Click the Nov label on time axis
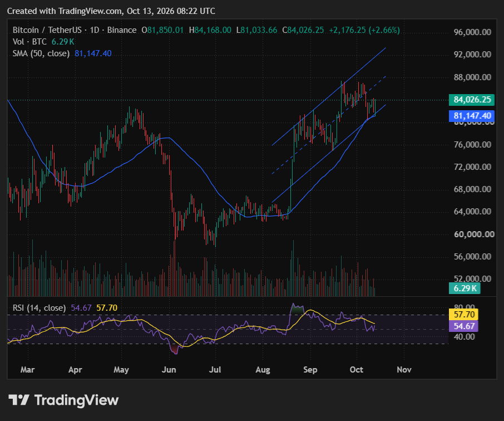Image resolution: width=504 pixels, height=421 pixels. coord(404,370)
